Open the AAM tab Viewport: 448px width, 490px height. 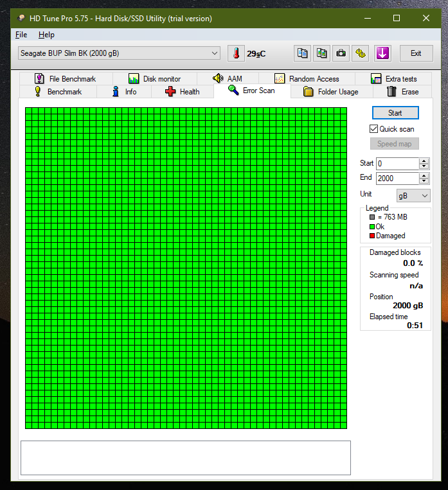pos(228,79)
